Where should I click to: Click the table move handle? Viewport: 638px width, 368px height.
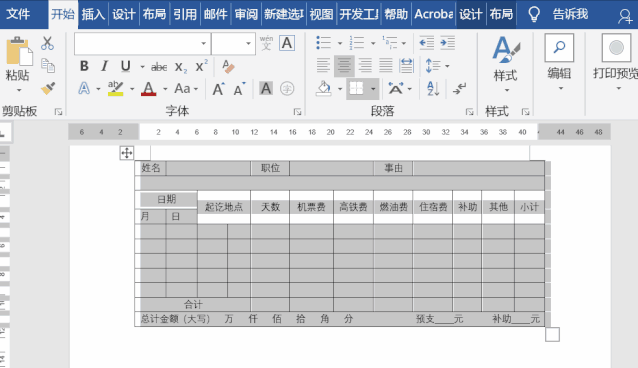click(127, 153)
